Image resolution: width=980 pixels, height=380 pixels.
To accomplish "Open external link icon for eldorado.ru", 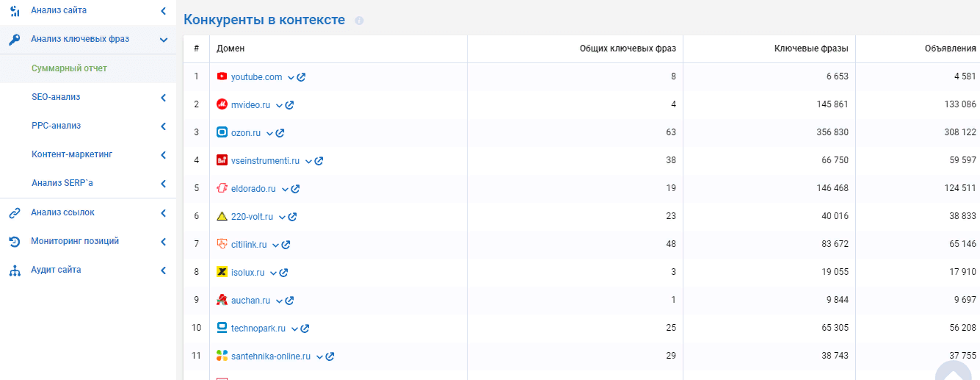I will [x=295, y=189].
